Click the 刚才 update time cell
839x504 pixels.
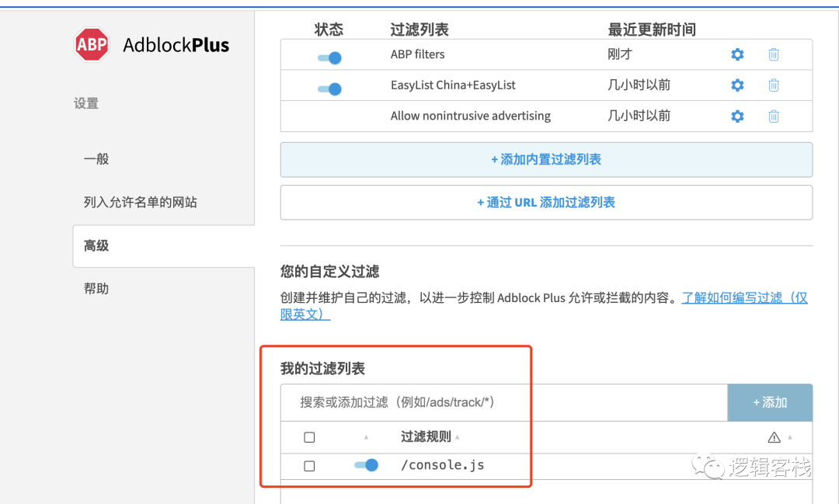coord(620,54)
